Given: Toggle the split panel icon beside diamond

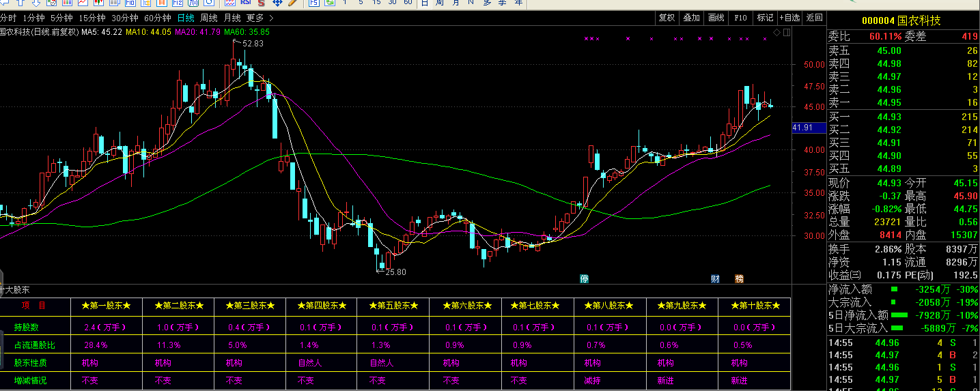Looking at the screenshot, I should [787, 32].
